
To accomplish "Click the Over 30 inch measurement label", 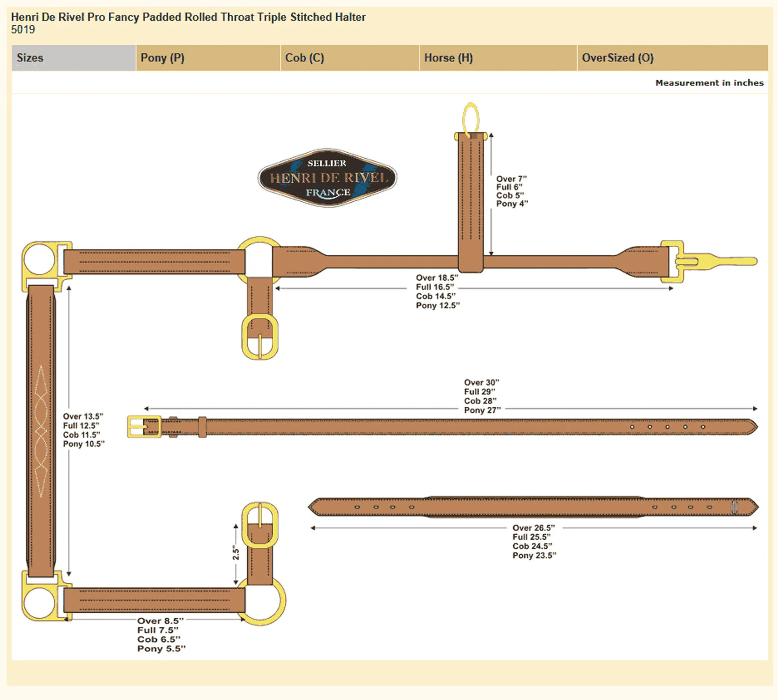I will click(x=481, y=382).
